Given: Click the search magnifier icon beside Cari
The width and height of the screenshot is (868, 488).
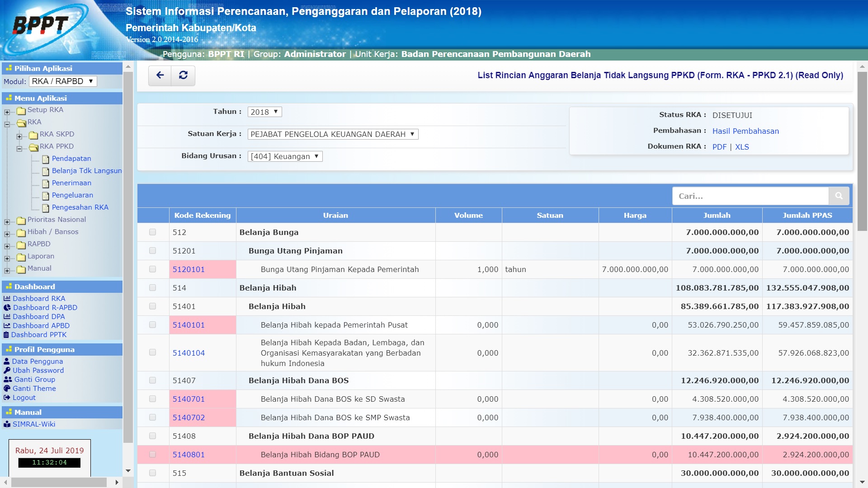Looking at the screenshot, I should click(839, 196).
